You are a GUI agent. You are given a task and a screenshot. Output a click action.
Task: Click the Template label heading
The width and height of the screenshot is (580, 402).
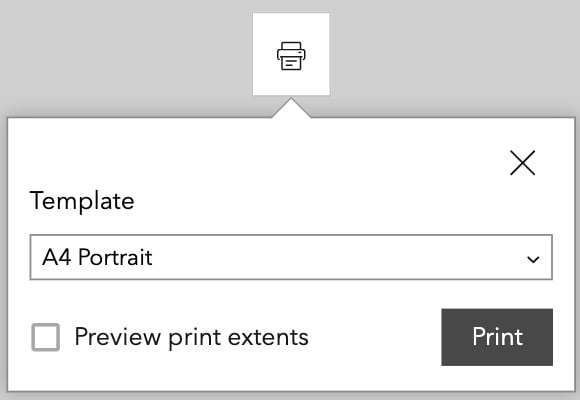(x=82, y=202)
